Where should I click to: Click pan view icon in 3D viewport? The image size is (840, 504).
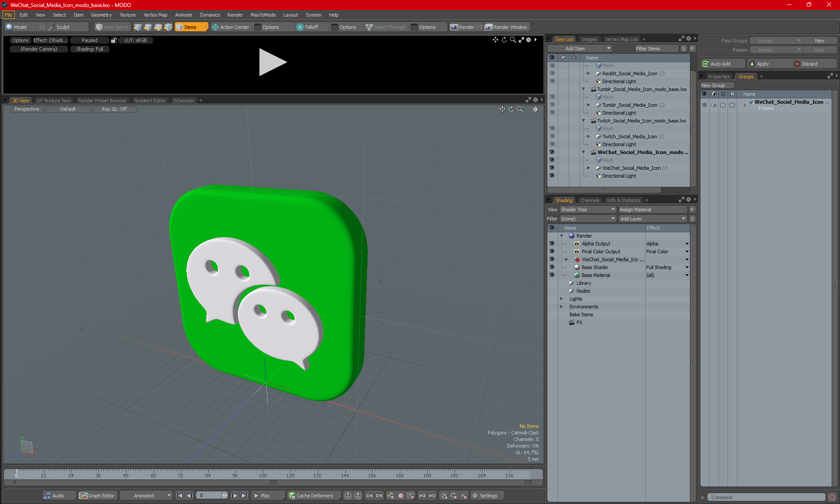pos(502,109)
